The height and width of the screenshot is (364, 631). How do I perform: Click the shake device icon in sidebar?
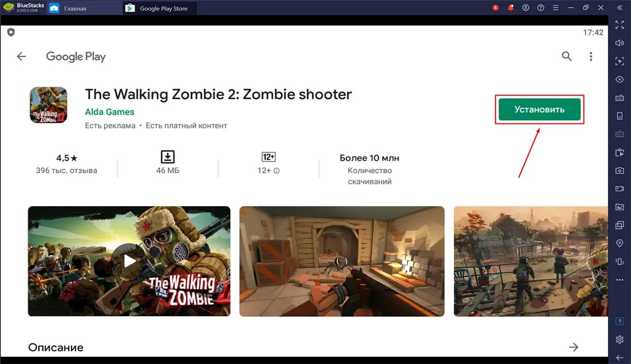pos(619,262)
